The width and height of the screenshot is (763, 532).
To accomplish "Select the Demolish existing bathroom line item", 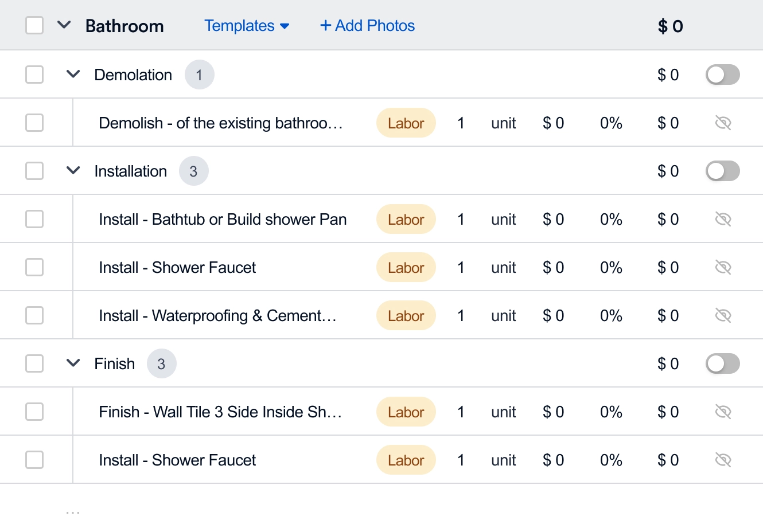I will (34, 123).
